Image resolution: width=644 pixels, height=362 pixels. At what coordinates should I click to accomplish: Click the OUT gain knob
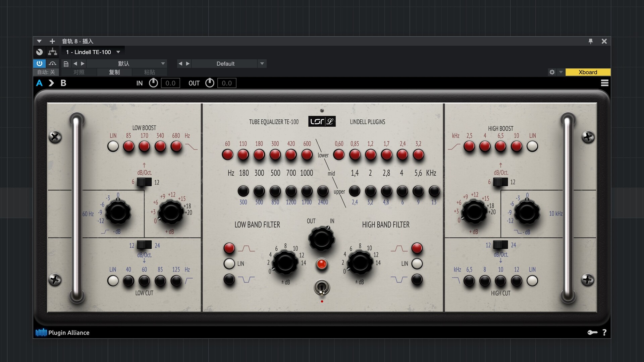(x=210, y=83)
